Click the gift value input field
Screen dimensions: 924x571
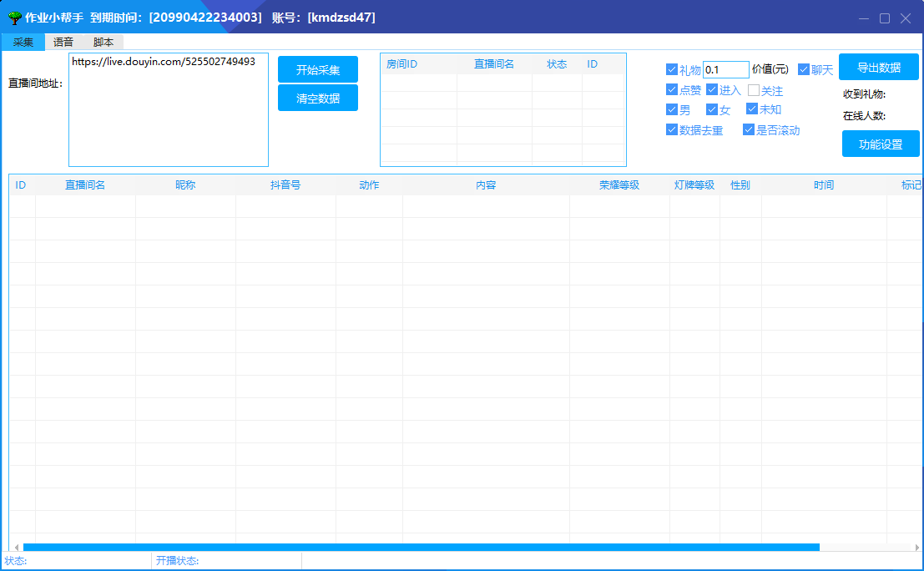[725, 69]
